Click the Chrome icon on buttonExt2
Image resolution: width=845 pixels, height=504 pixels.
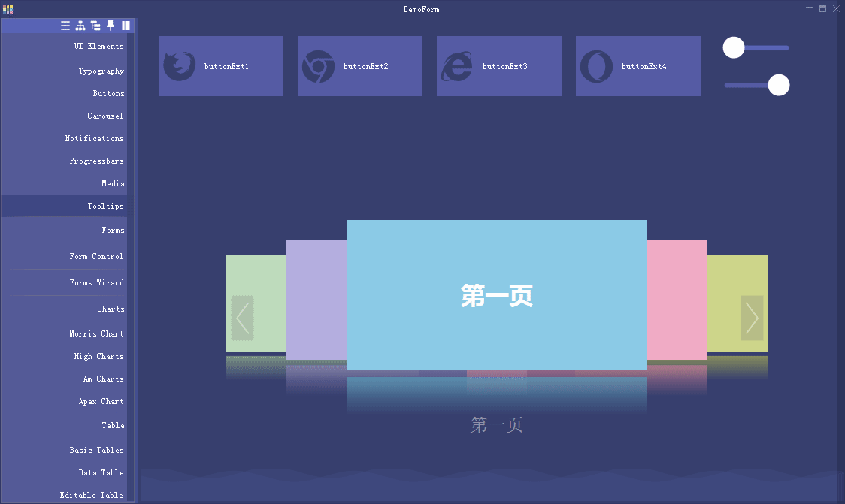(x=318, y=65)
